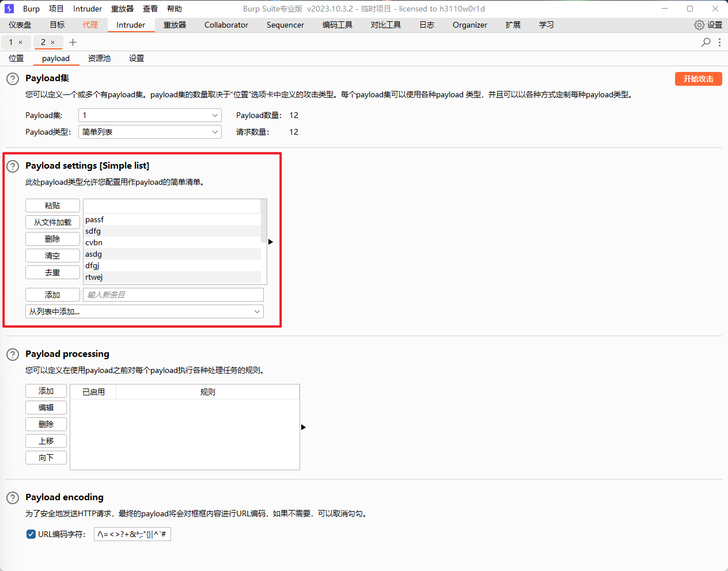Toggle the URL编码字符 checkbox
The image size is (728, 571).
click(x=31, y=534)
